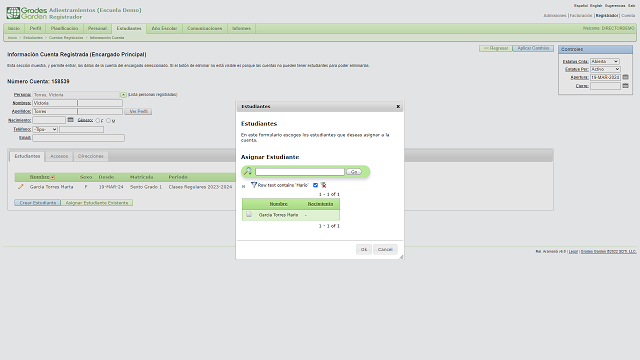Switch language to English
640x360 pixels.
[x=596, y=6]
